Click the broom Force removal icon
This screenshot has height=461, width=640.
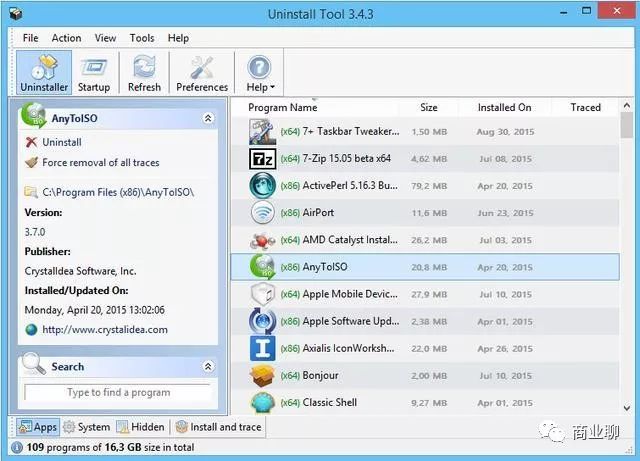31,163
